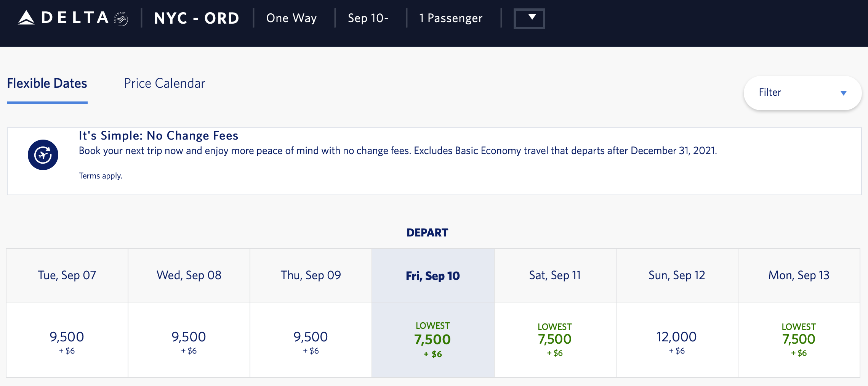Click the SkyTeam emblem icon
Image resolution: width=868 pixels, height=386 pixels.
[x=121, y=18]
